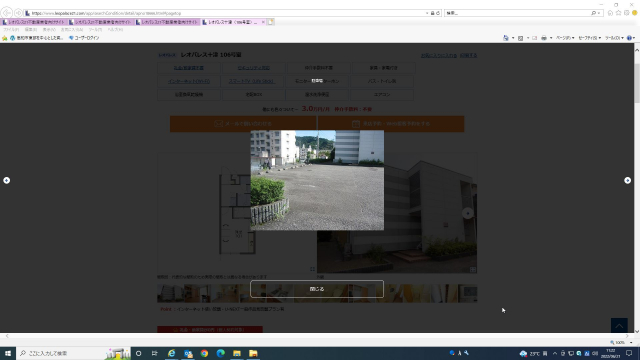Switch to the first Leopalace browser tab

coord(34,22)
